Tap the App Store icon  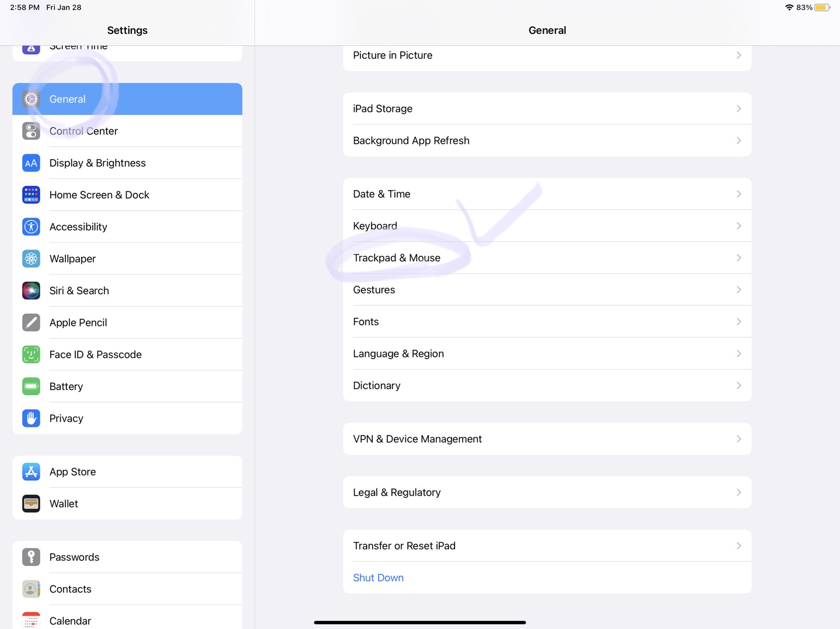coord(31,472)
